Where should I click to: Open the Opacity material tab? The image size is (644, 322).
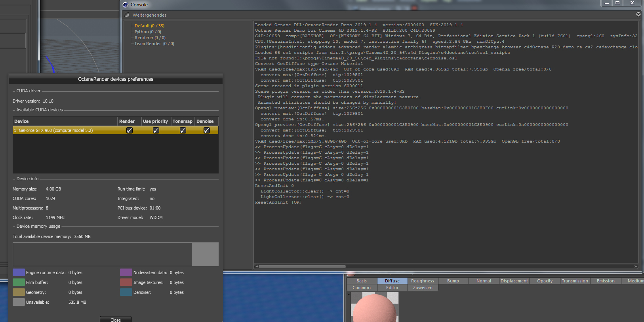click(x=545, y=281)
